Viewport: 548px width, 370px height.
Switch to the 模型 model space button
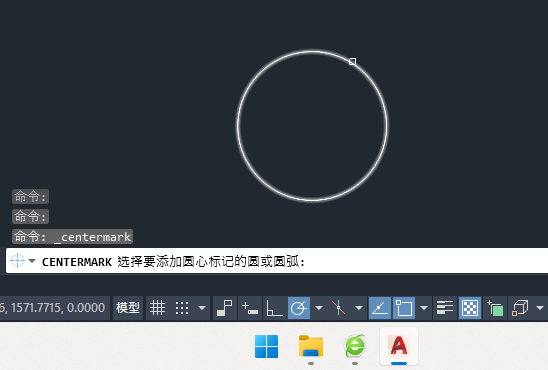pyautogui.click(x=128, y=308)
